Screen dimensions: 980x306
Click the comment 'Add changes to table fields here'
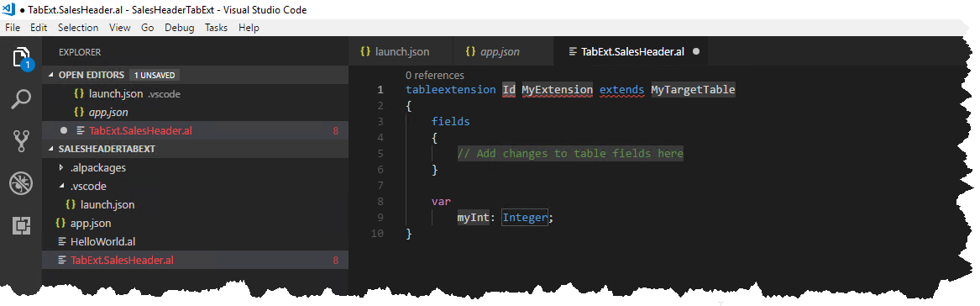571,153
